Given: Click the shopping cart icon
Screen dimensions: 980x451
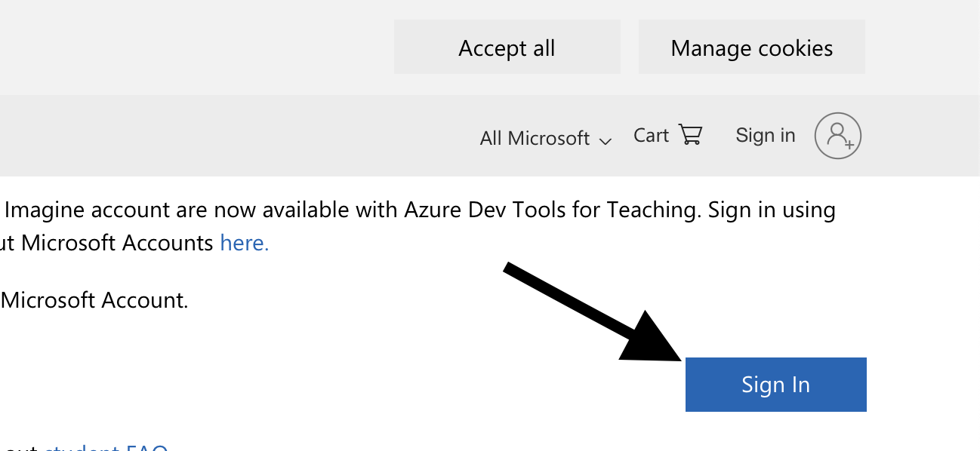Looking at the screenshot, I should click(690, 134).
